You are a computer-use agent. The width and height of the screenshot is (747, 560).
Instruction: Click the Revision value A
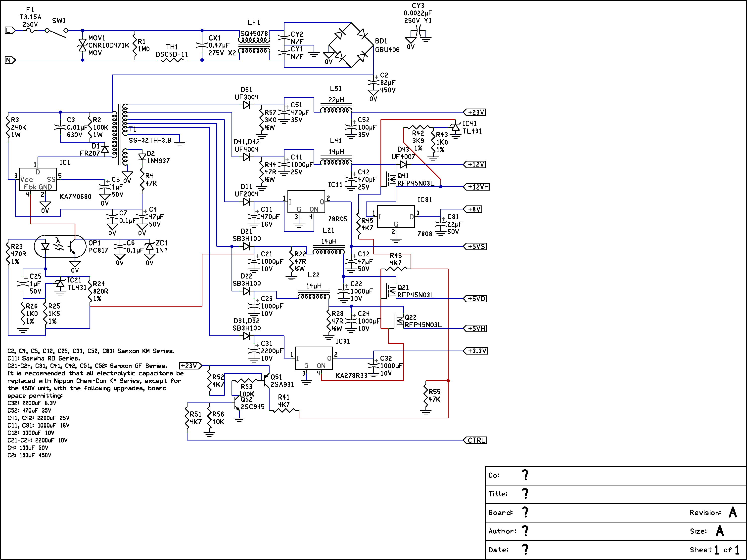pos(733,512)
